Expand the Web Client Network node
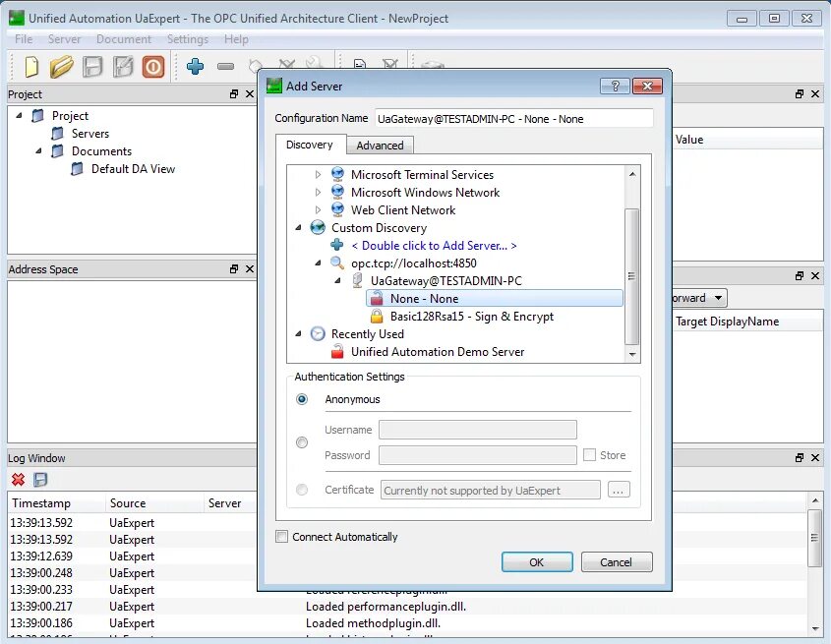This screenshot has width=831, height=644. [x=318, y=209]
